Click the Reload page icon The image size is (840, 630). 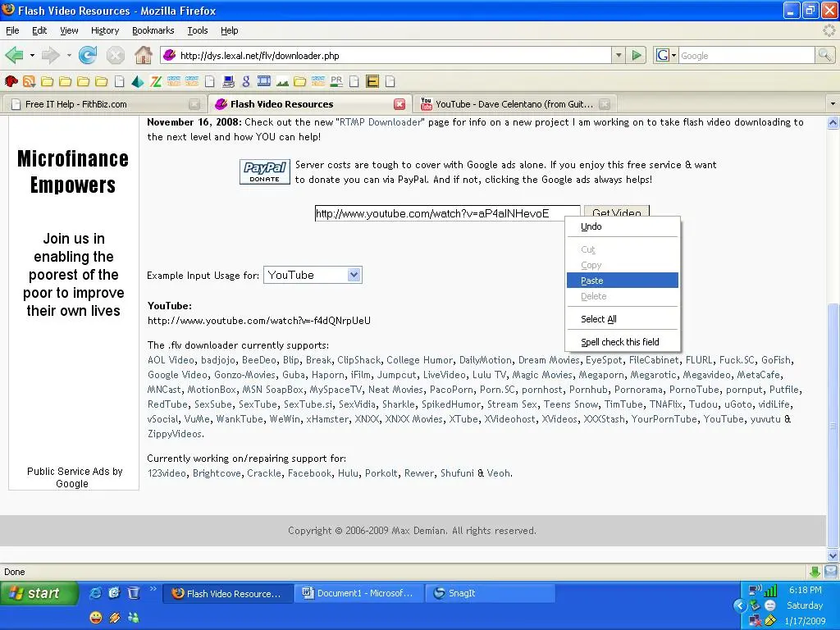coord(88,56)
